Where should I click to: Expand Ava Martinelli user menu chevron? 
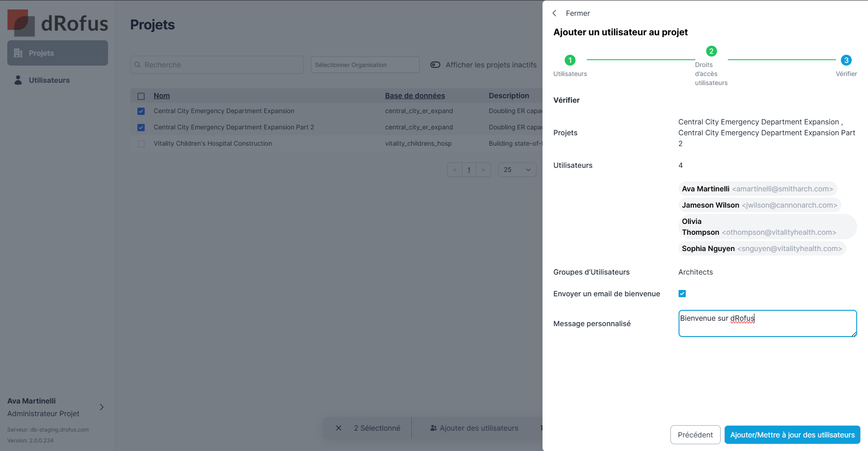102,407
